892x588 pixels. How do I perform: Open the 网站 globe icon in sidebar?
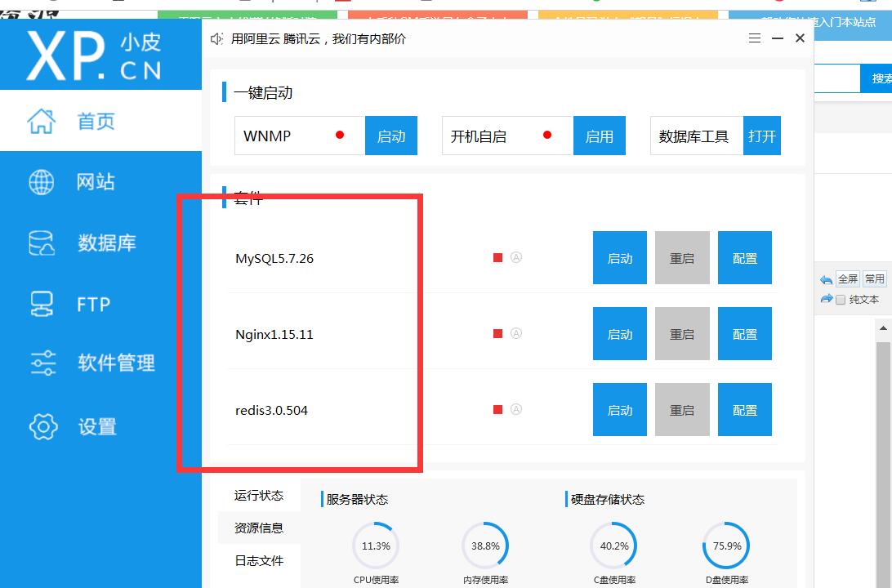pos(42,182)
